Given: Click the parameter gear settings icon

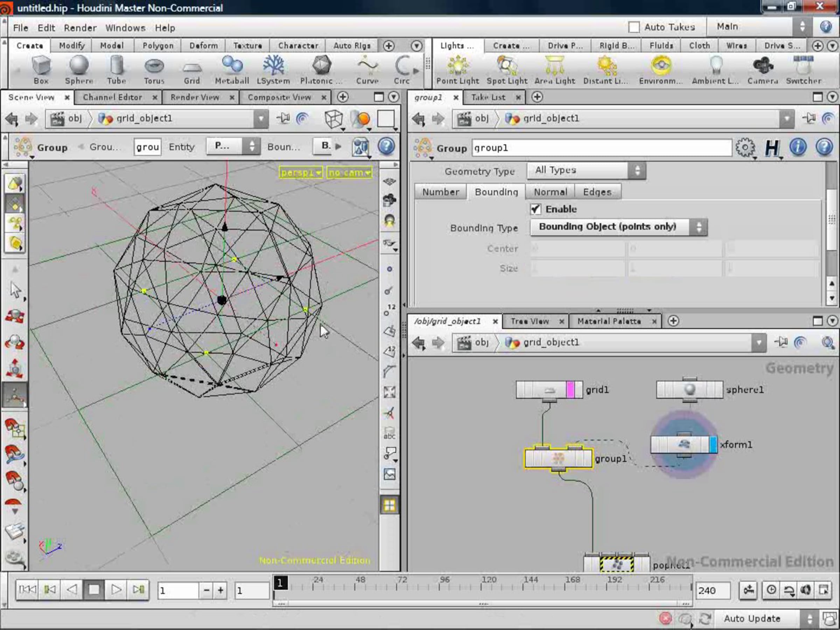Looking at the screenshot, I should (x=745, y=147).
